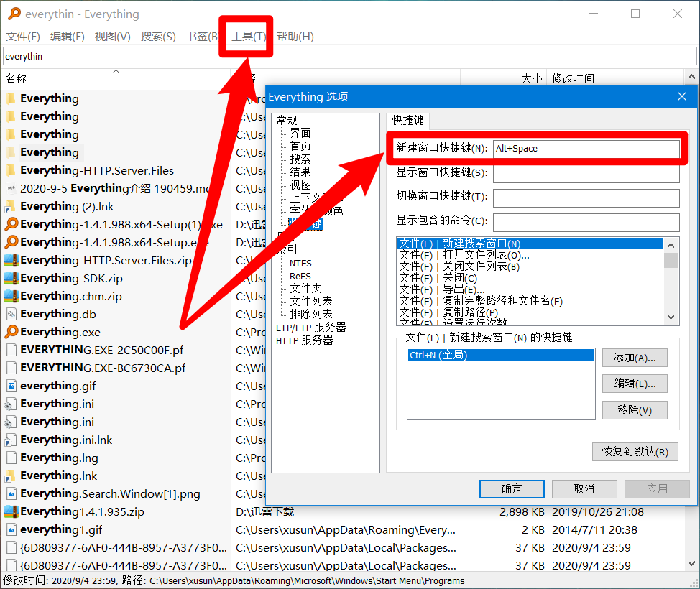Click the 快捷键 tab
The image size is (700, 589).
tap(407, 121)
